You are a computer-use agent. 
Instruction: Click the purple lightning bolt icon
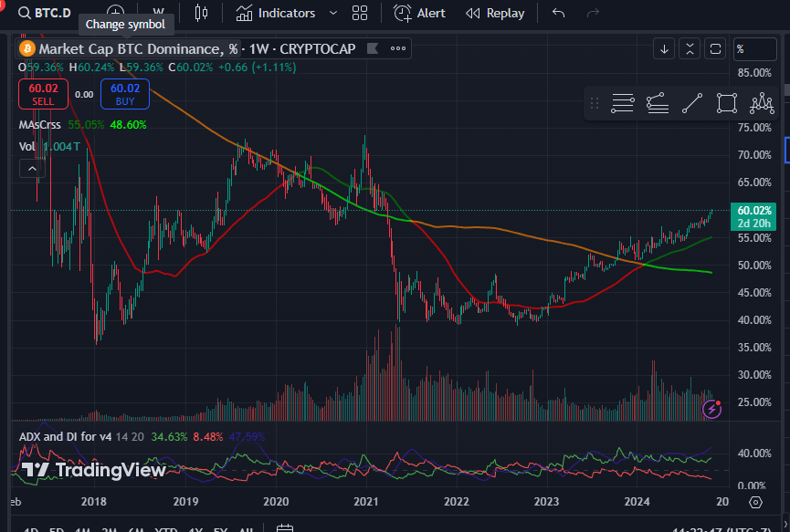click(x=711, y=409)
